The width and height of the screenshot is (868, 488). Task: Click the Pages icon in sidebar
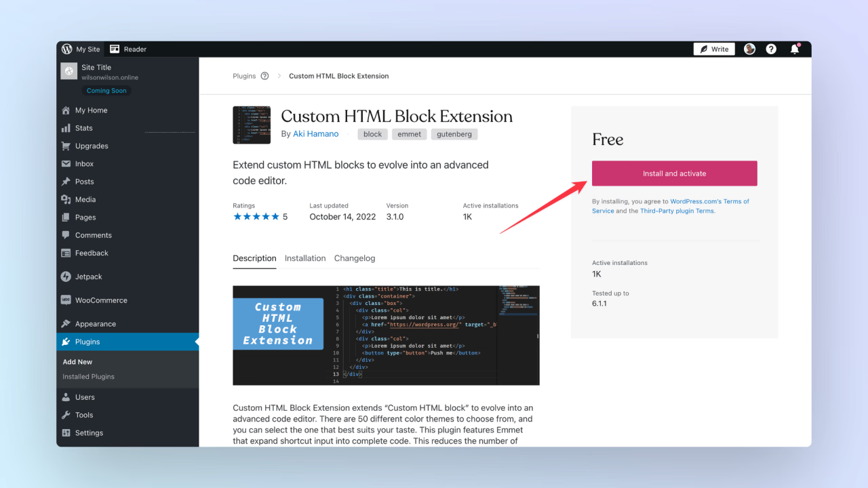pyautogui.click(x=66, y=218)
